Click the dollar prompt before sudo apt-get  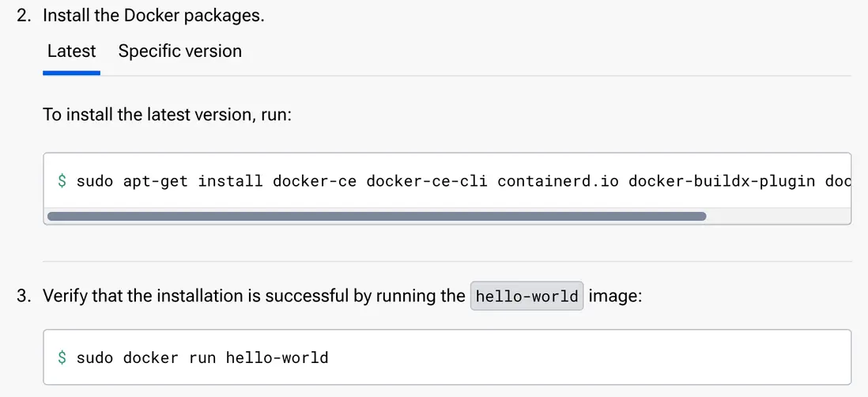[62, 181]
